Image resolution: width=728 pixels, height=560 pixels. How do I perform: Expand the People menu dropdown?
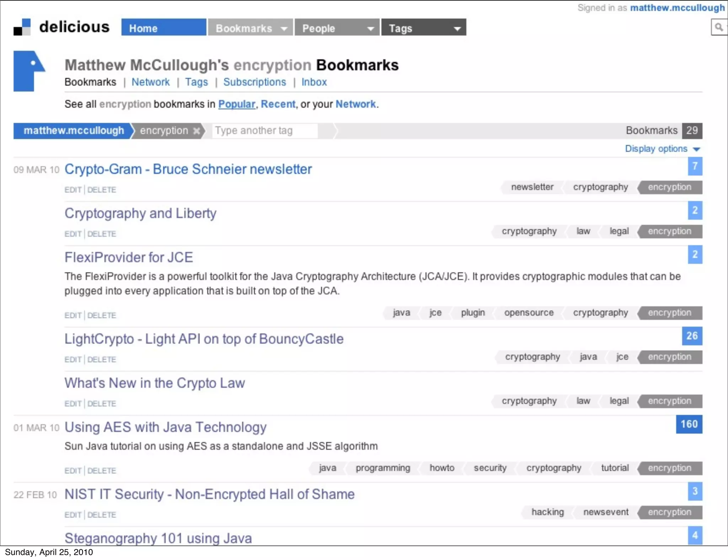tap(371, 28)
